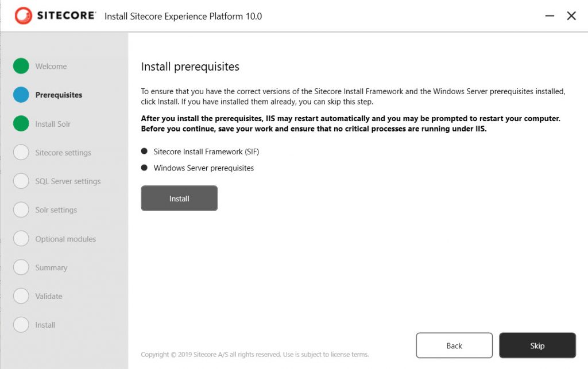Select the final Install step in sidebar
Screen dimensions: 588x369
45,325
